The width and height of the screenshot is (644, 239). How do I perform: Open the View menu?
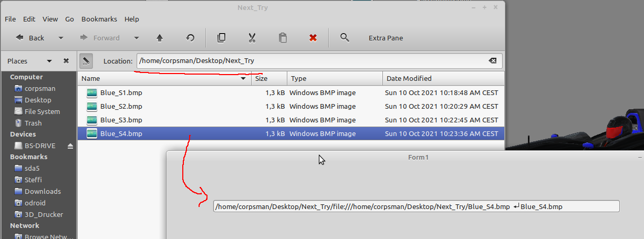50,19
